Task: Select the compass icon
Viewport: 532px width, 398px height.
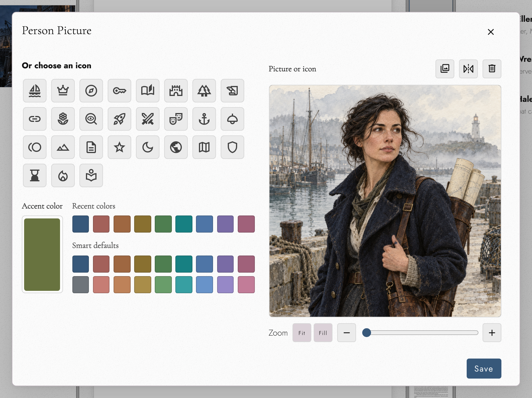Action: [x=91, y=91]
